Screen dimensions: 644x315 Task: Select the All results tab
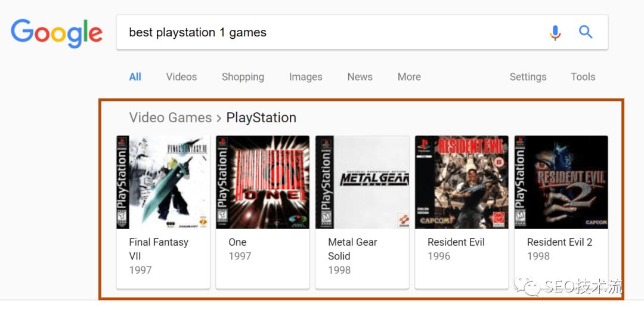pos(135,77)
